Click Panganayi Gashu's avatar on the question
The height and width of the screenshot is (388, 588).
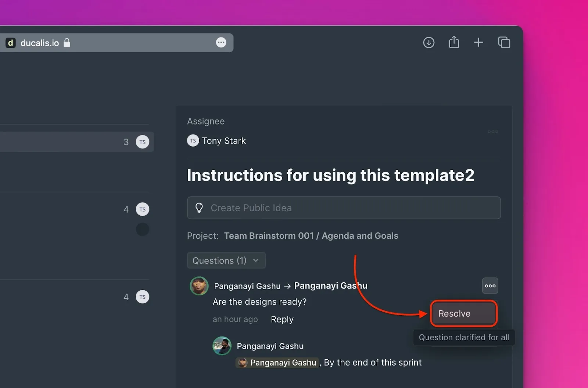coord(199,286)
